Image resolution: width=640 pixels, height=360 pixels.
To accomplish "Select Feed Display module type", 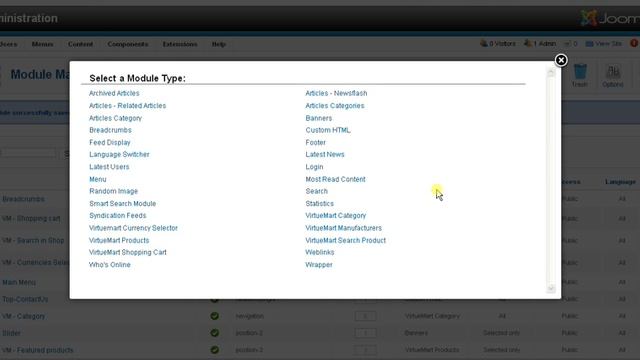I will click(x=110, y=142).
